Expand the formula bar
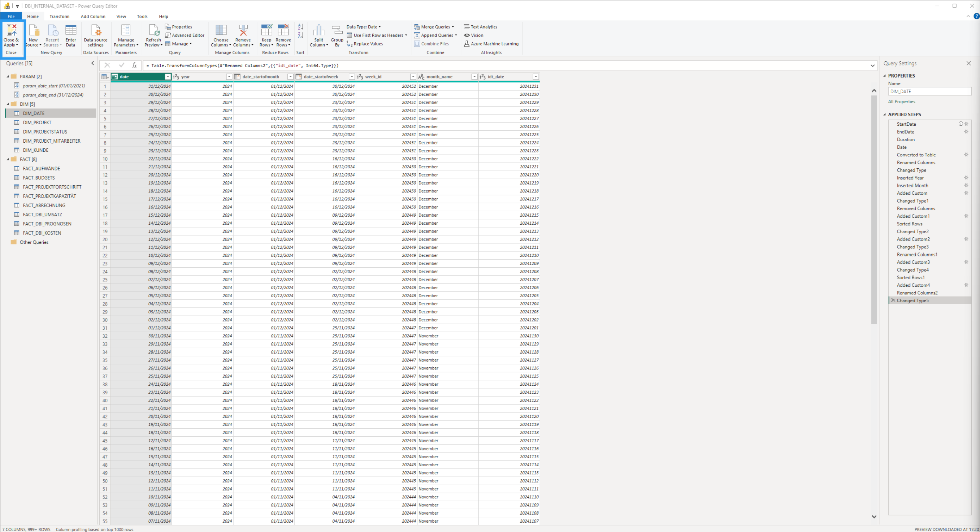This screenshot has height=532, width=980. 872,65
